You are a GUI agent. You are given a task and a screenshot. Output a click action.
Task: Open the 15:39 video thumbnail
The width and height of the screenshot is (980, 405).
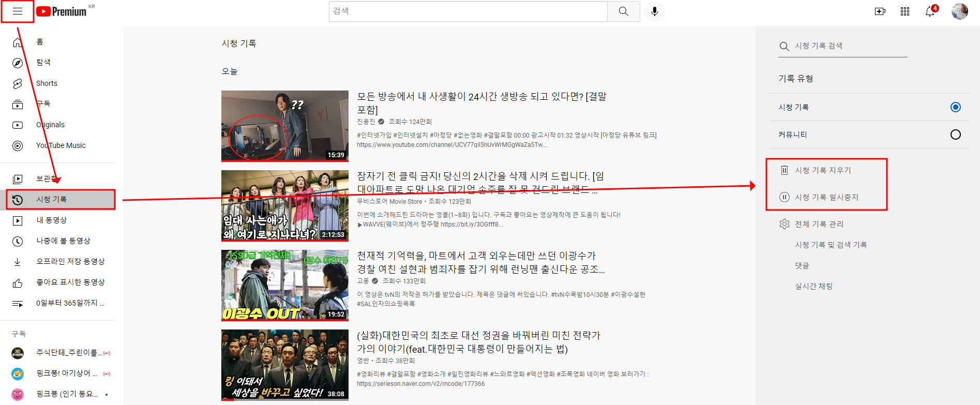point(285,126)
